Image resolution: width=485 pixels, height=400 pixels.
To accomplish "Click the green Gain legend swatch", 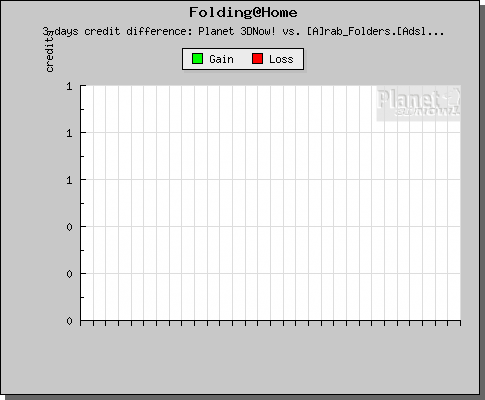I will click(197, 59).
